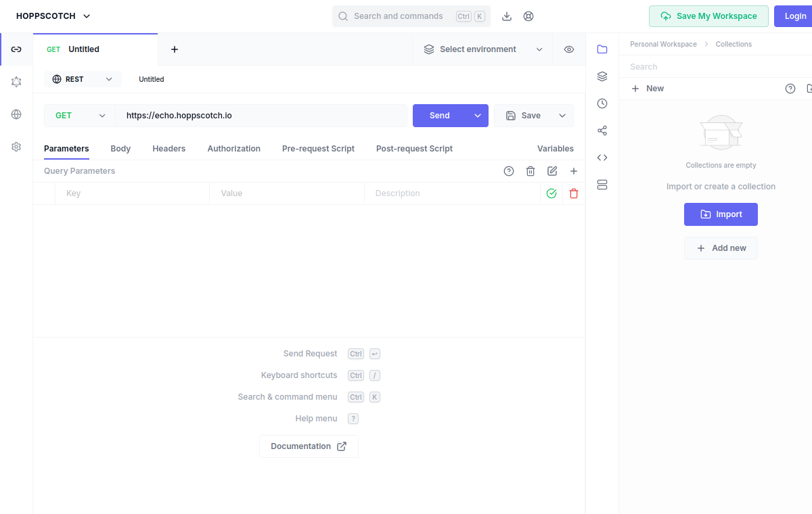Click the Search & command menu label
This screenshot has width=812, height=514.
288,397
